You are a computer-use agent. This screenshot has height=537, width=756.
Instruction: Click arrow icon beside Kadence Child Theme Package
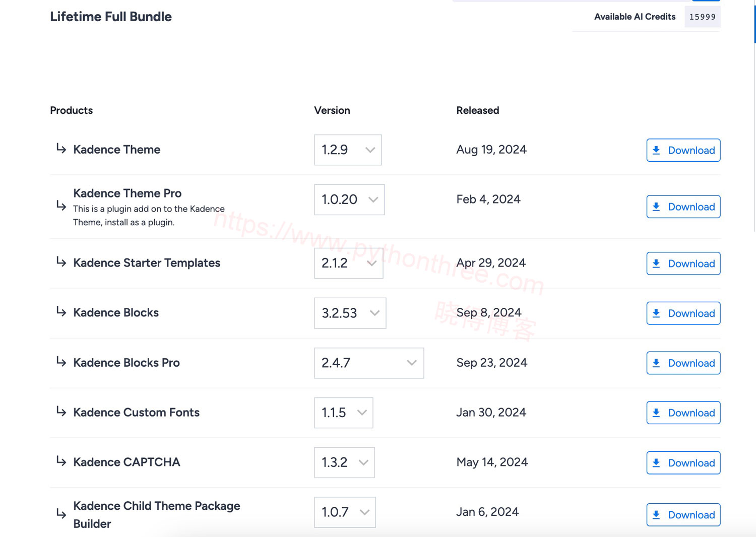tap(61, 514)
